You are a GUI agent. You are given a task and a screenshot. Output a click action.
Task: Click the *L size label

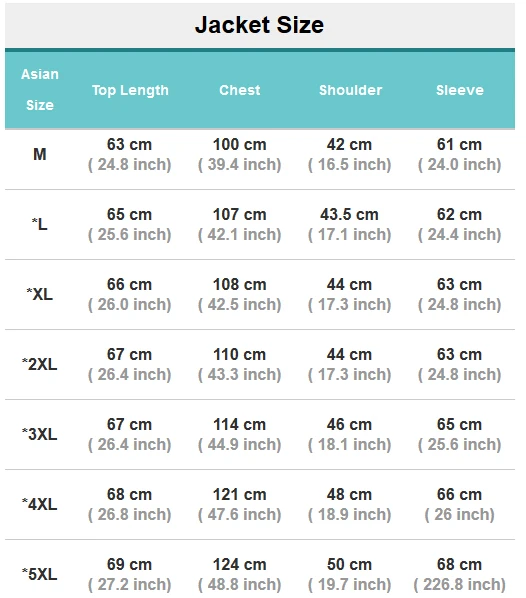point(40,224)
